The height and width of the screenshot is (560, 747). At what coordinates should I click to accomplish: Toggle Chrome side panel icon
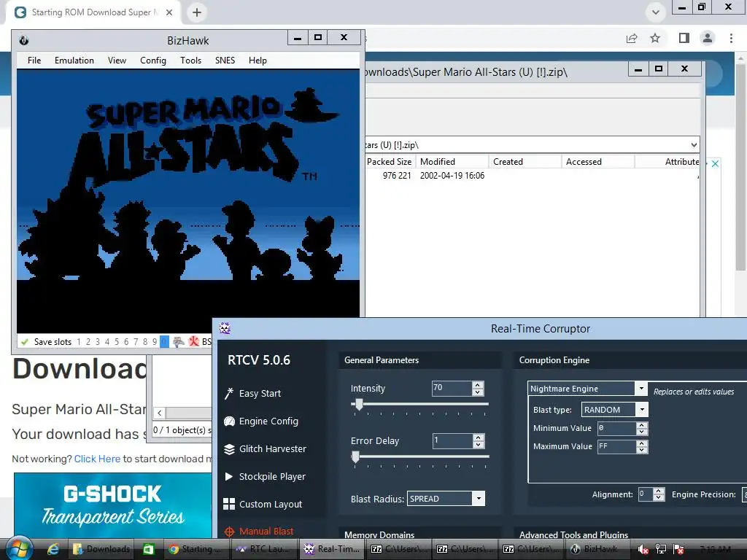(684, 38)
